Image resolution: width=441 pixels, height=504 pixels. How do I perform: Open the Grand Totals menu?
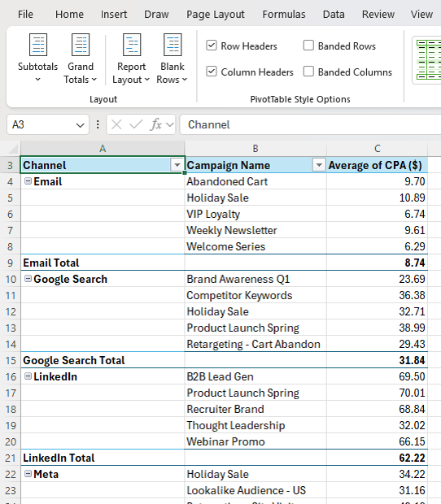tap(80, 58)
